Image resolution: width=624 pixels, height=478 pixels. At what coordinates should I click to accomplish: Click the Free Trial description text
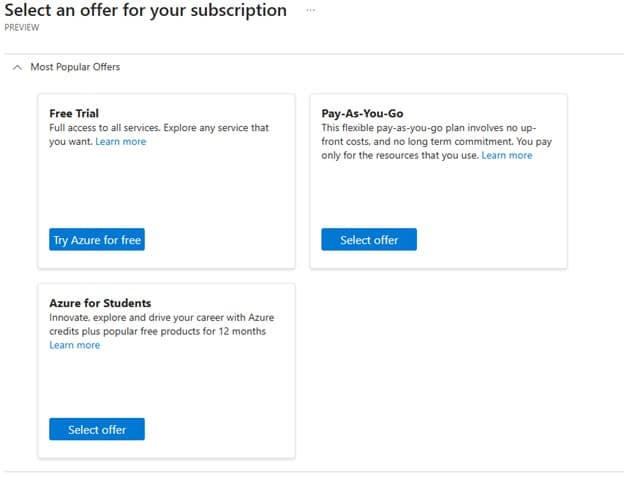158,128
